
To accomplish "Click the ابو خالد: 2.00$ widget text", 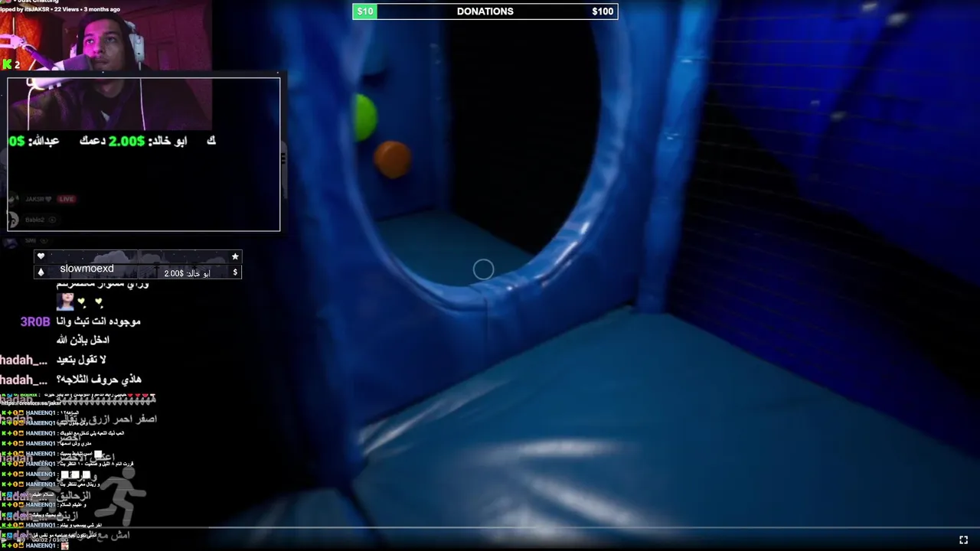I will pos(187,273).
